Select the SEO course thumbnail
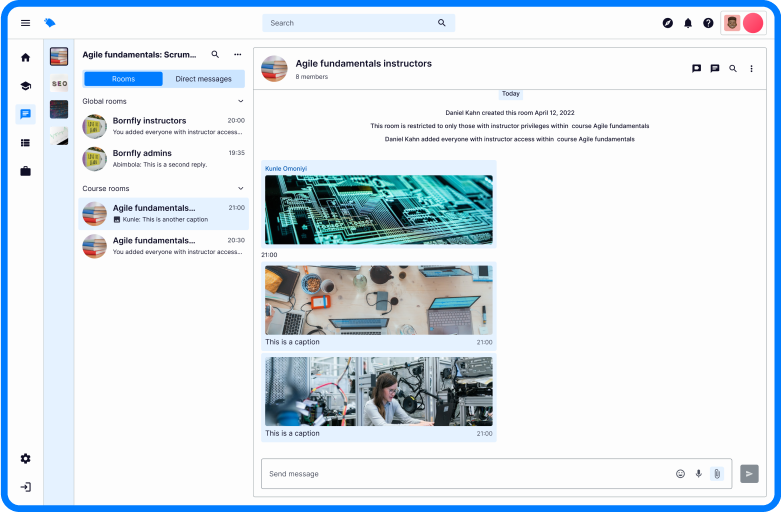The height and width of the screenshot is (512, 781). click(x=59, y=83)
